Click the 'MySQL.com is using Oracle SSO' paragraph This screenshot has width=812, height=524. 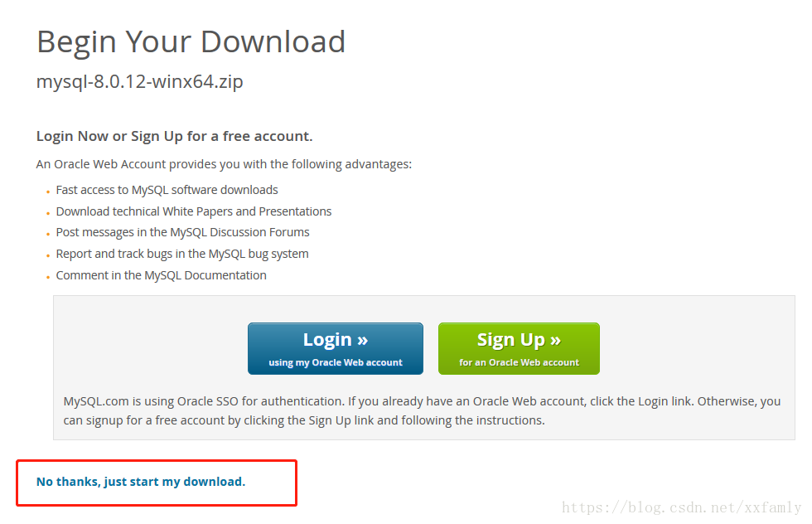[x=422, y=410]
